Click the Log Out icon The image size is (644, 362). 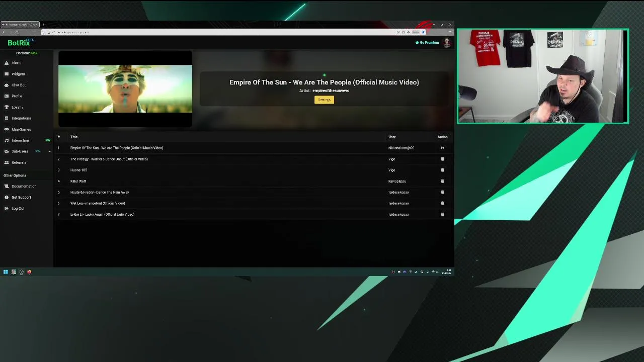point(6,208)
